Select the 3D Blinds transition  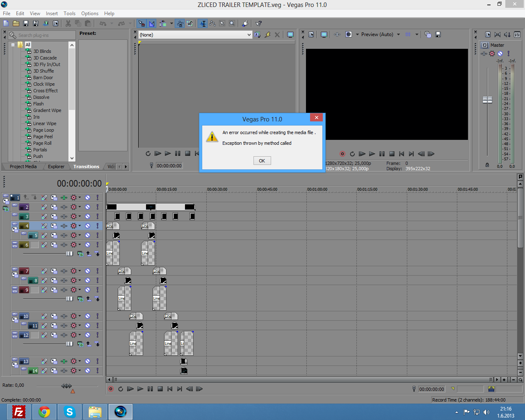point(42,51)
